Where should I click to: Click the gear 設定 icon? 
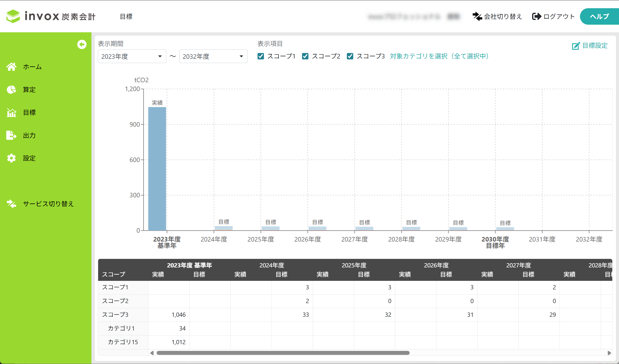12,158
